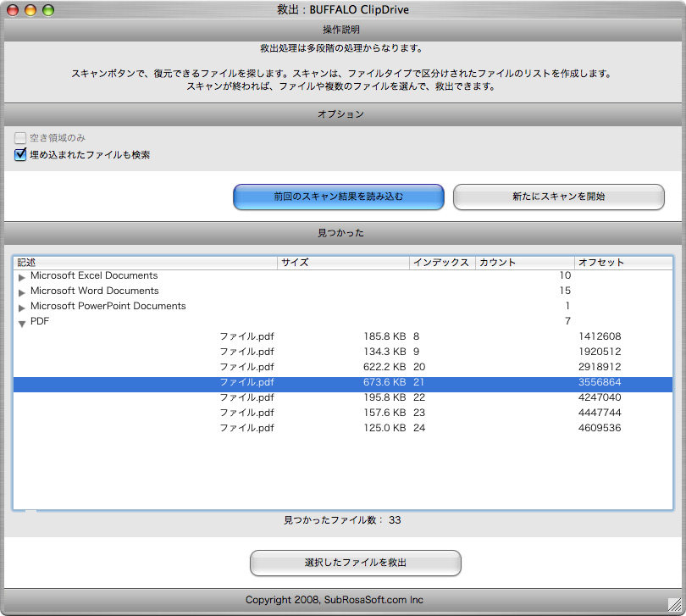Select the Microsoft PowerPoint Documents row label
This screenshot has height=616, width=686.
[x=108, y=306]
